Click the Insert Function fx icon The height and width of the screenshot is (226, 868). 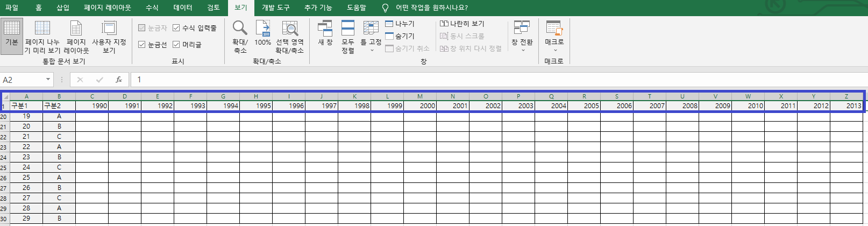(x=119, y=80)
